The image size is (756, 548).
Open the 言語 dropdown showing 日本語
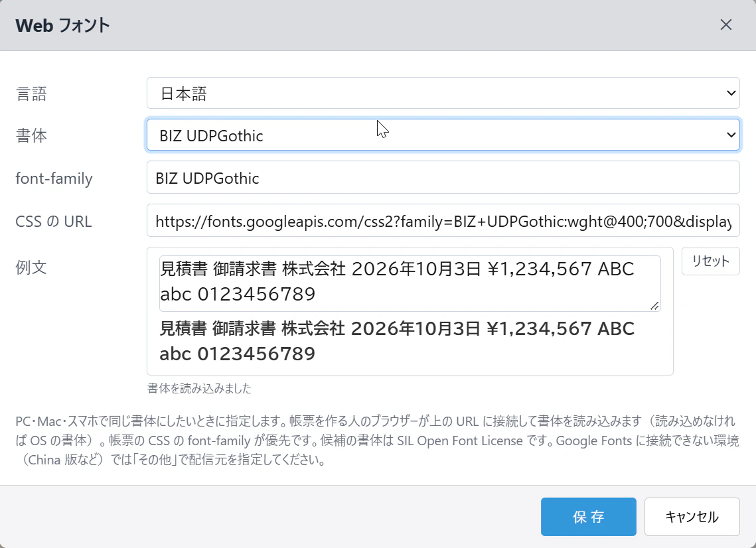click(443, 93)
